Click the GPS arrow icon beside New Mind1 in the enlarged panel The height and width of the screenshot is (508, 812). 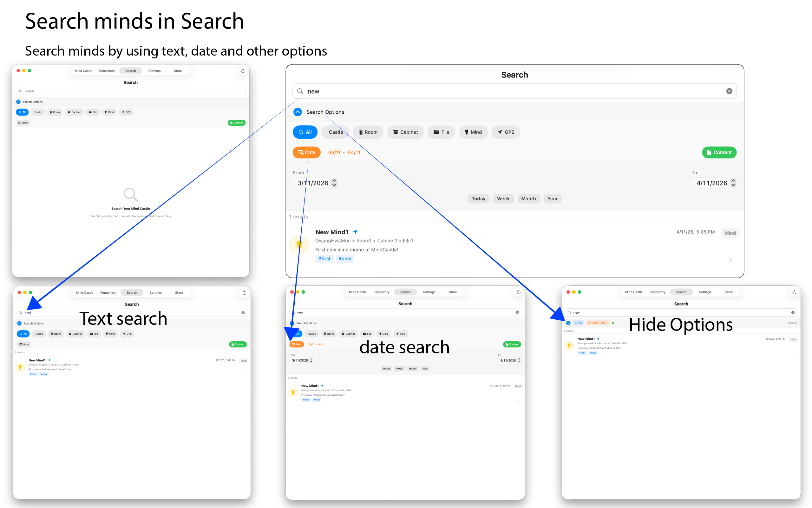coord(355,232)
